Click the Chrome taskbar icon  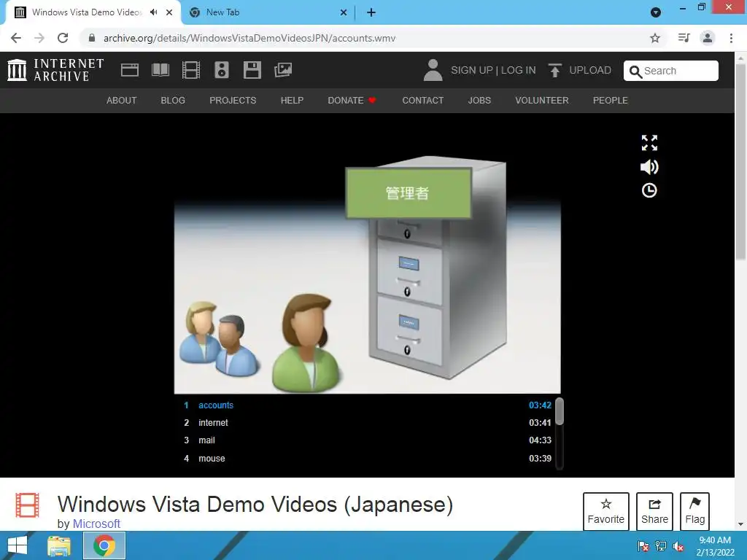coord(104,545)
